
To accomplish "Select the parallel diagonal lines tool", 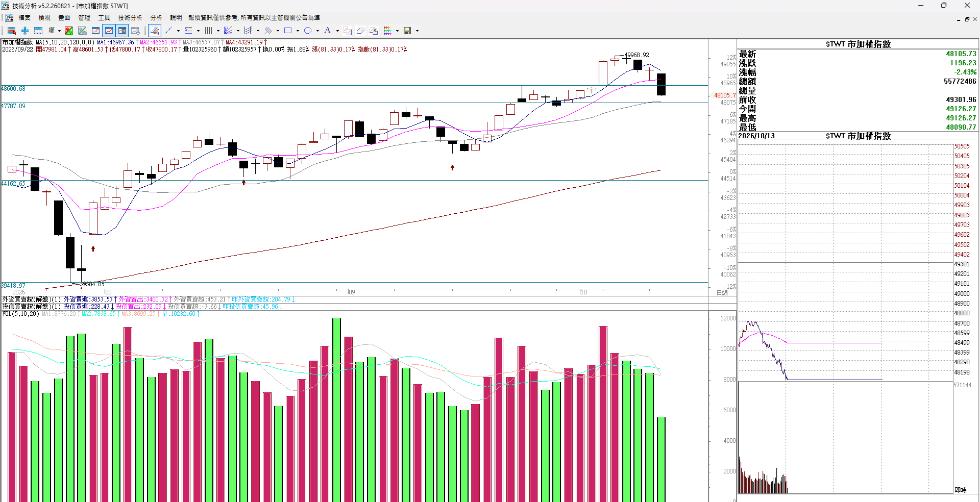I will [268, 31].
